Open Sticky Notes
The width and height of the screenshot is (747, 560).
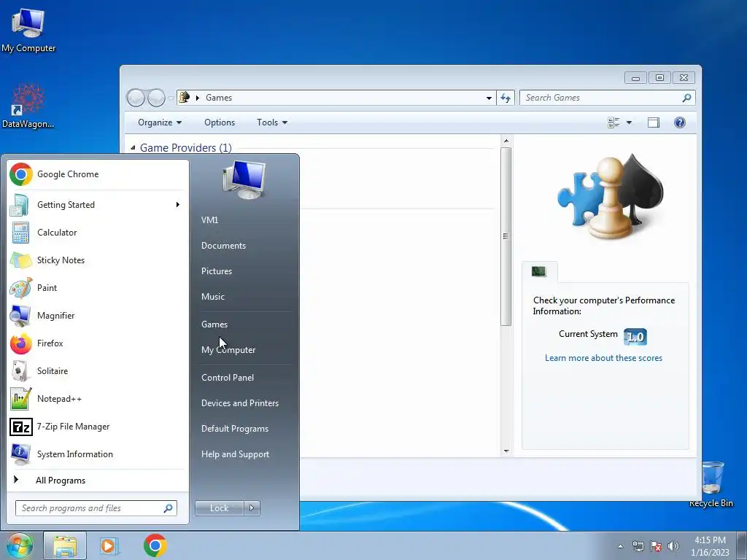(97, 260)
